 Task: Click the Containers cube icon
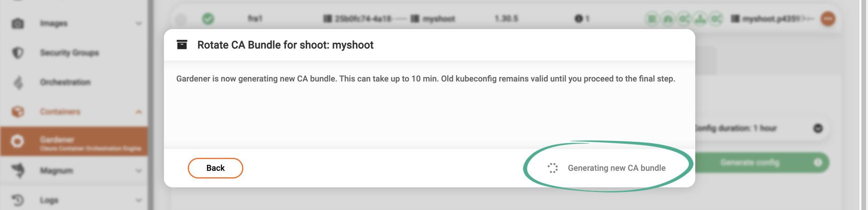18,112
